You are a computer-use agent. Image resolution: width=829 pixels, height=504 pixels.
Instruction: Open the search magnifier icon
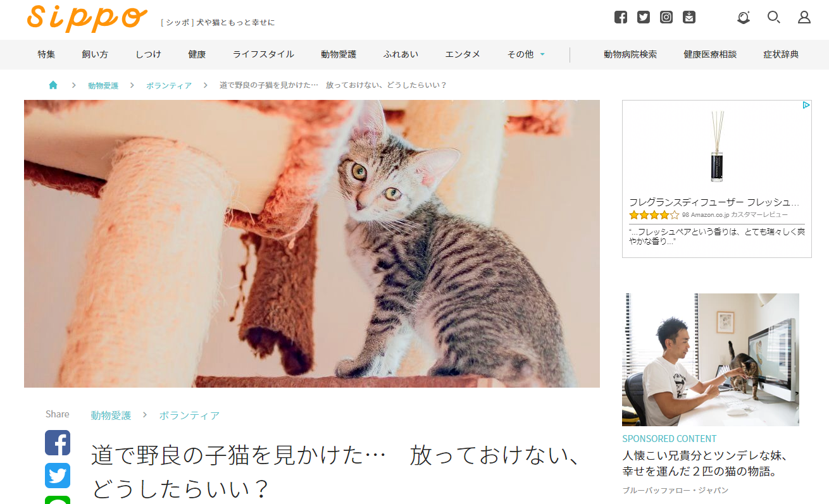(x=773, y=17)
